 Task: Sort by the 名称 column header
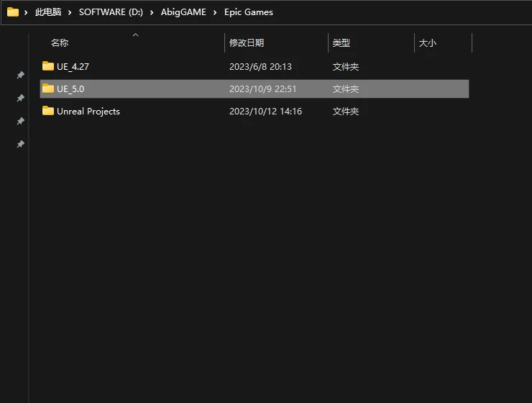[60, 42]
